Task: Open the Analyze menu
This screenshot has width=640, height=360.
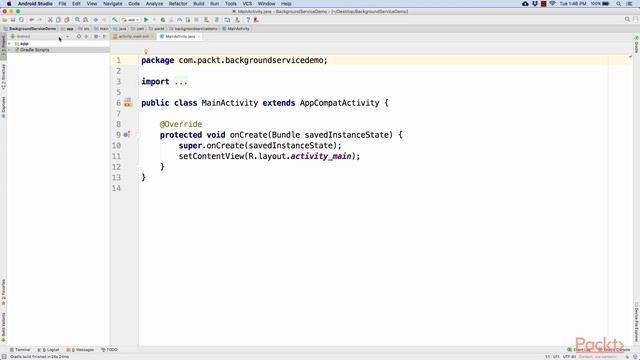Action: tap(154, 4)
